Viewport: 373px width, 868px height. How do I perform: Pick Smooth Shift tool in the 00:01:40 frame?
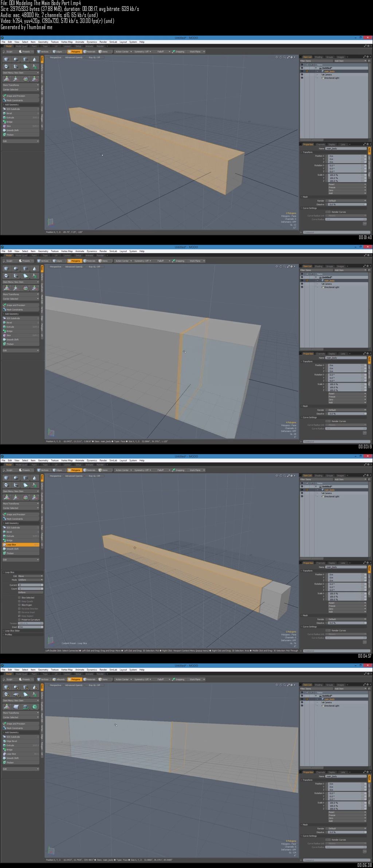pos(21,130)
